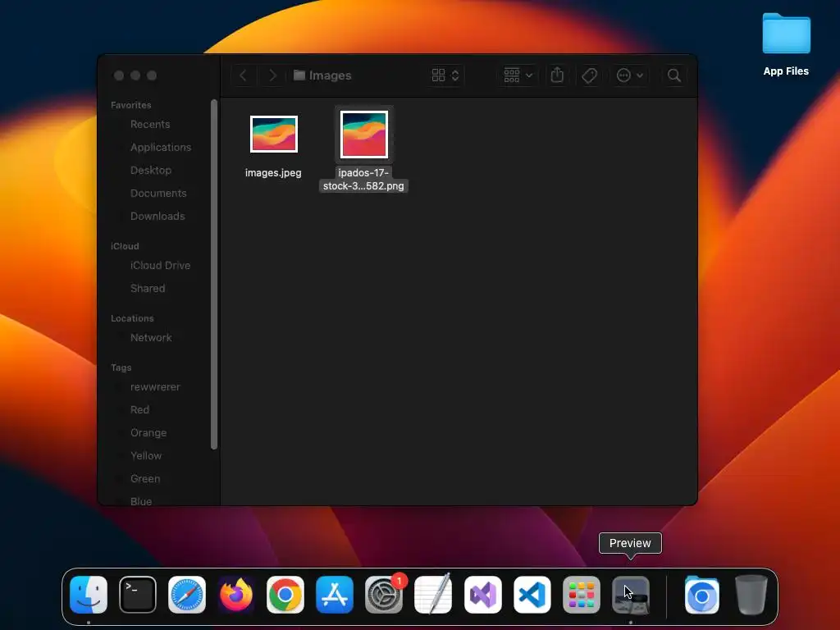Open Recents in the sidebar
Viewport: 840px width, 630px height.
150,125
